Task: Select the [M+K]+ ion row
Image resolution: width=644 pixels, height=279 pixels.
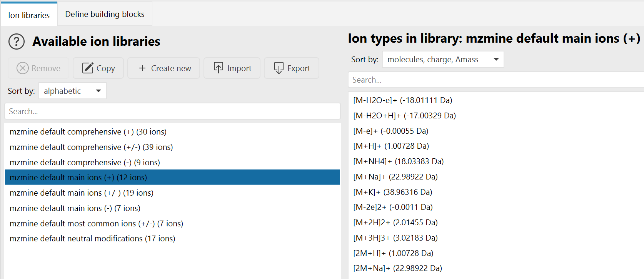Action: (496, 192)
